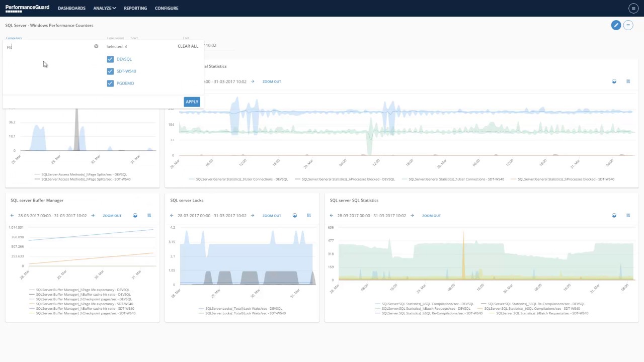The height and width of the screenshot is (362, 644).
Task: Go to next period on SQL Statistics chart
Action: click(x=412, y=216)
